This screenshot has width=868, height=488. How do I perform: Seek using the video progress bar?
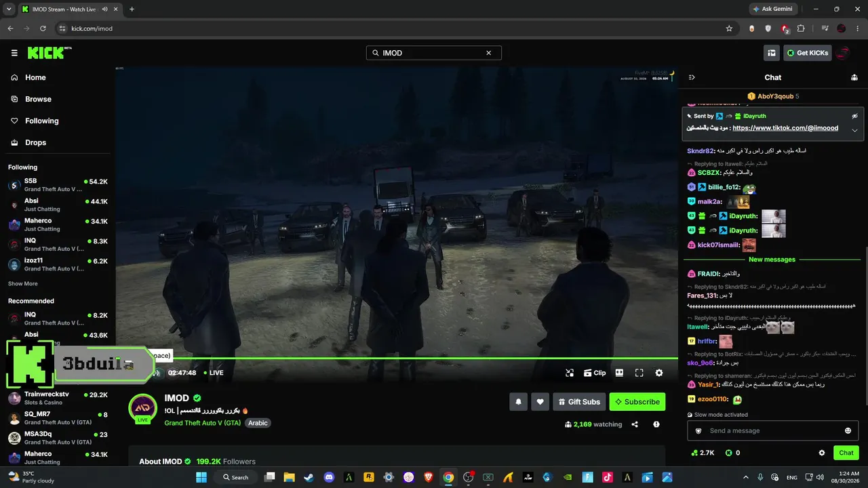point(397,358)
